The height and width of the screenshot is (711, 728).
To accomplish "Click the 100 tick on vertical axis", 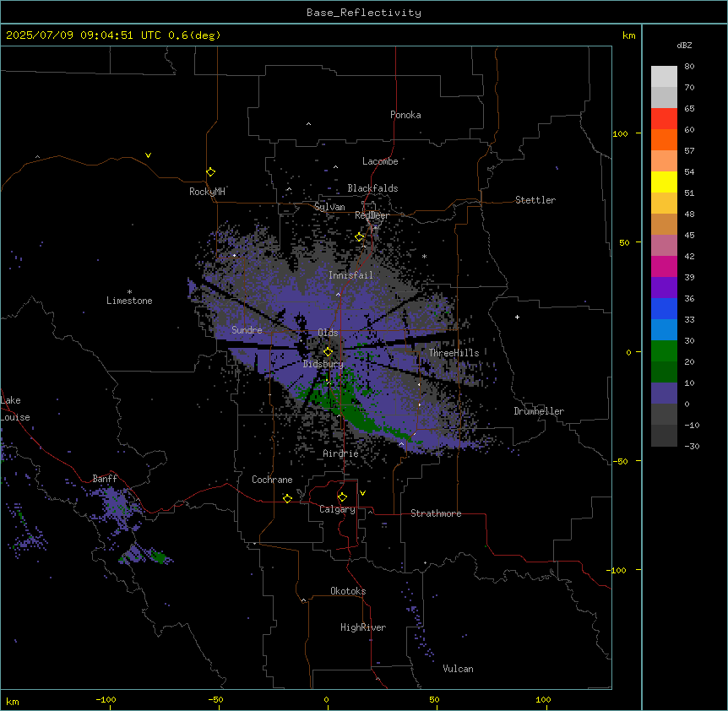I will tap(620, 133).
